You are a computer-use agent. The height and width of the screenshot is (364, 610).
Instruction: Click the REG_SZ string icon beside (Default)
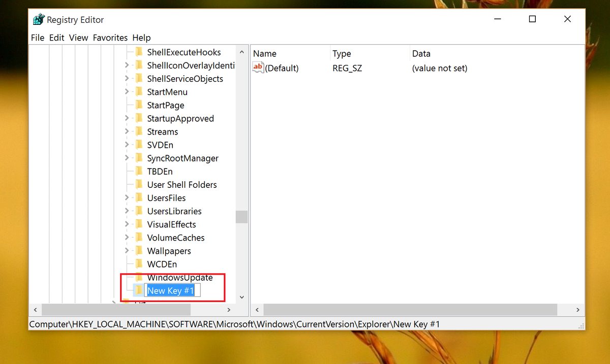257,67
